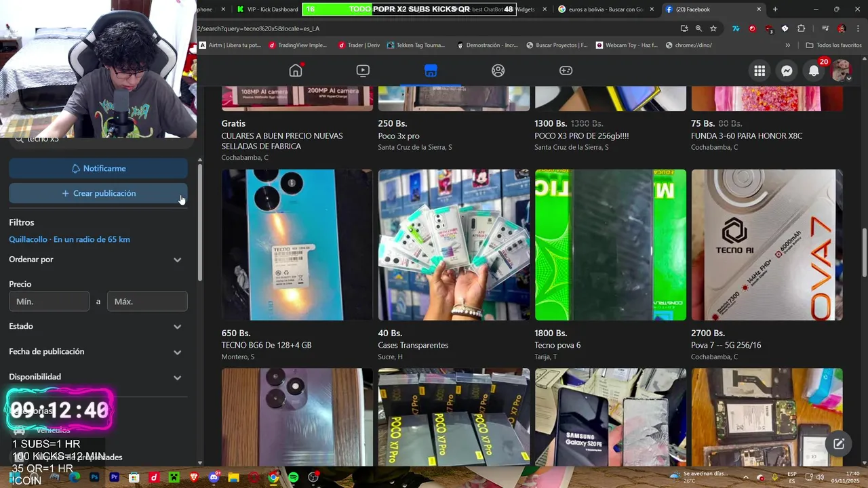The image size is (868, 488).
Task: Click Máx. price input field
Action: [147, 302]
